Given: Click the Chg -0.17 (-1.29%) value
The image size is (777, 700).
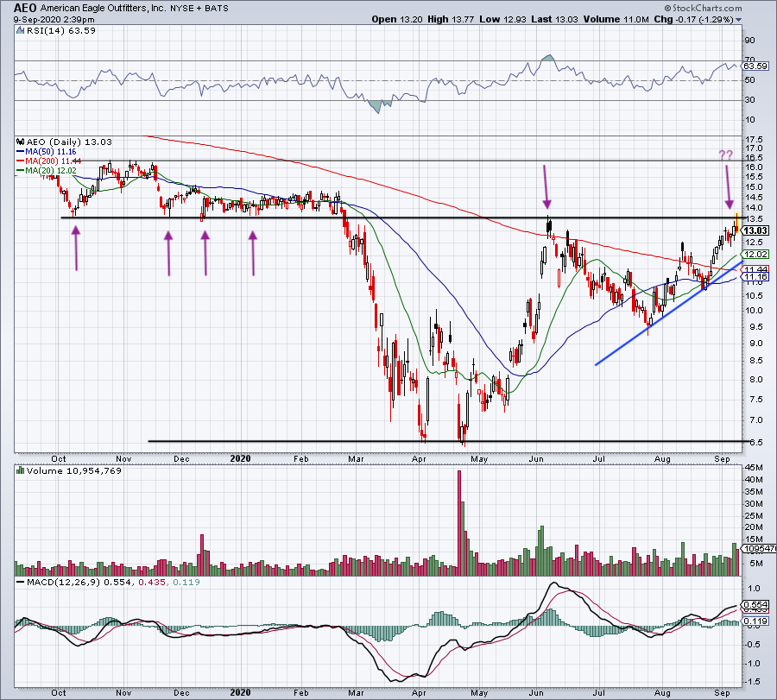Looking at the screenshot, I should [x=693, y=19].
